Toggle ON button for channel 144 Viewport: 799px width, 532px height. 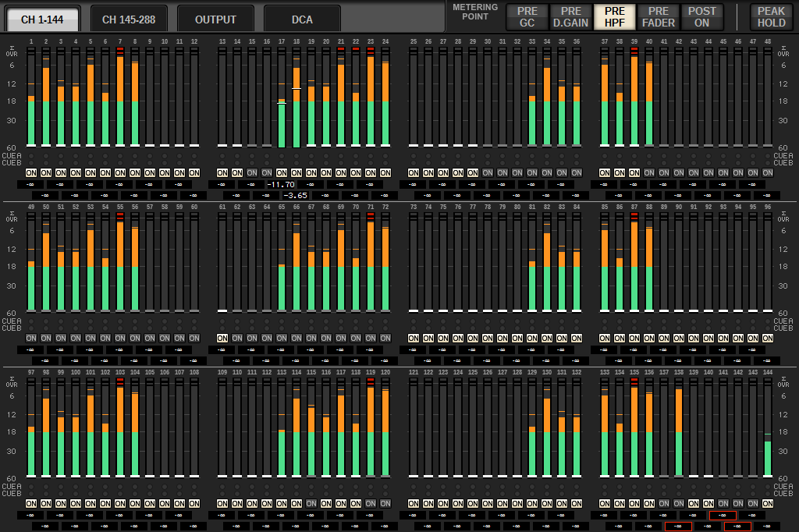tap(768, 504)
